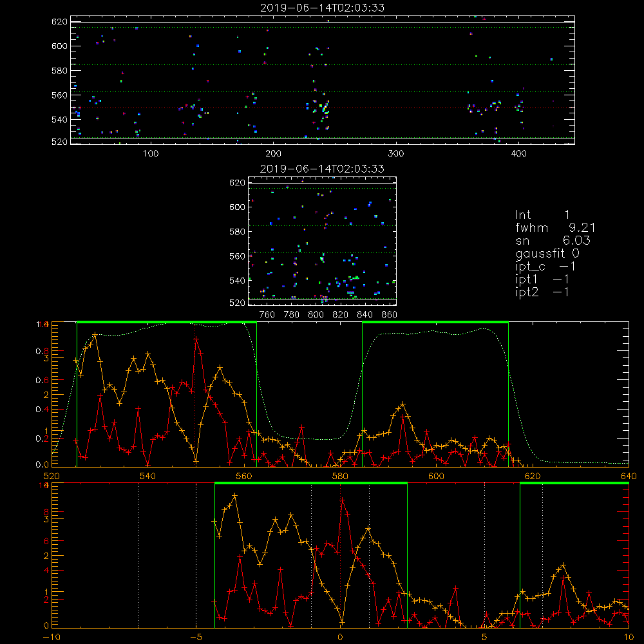644x644 pixels.
Task: Click y-axis label 540 of the small middle plot
Action: click(237, 281)
